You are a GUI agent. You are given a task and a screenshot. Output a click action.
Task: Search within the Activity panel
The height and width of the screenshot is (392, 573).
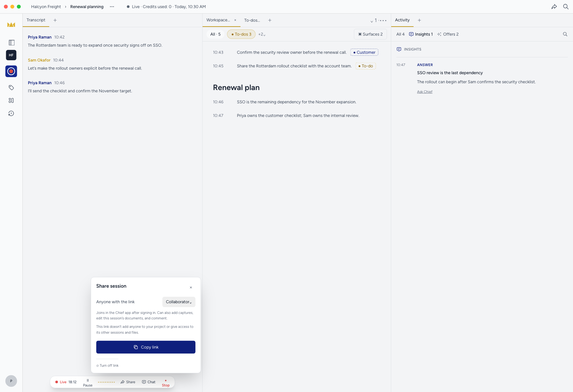click(565, 34)
